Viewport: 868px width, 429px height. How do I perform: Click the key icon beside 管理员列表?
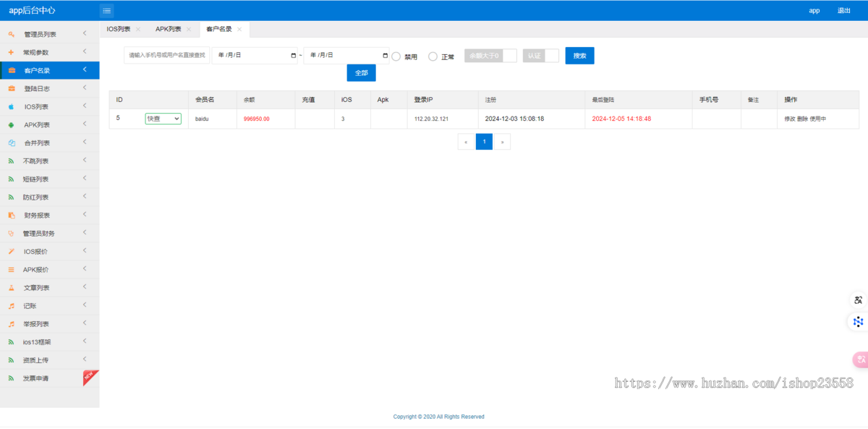pos(11,34)
